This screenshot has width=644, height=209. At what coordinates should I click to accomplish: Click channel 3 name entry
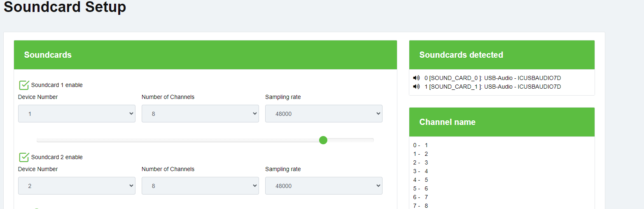click(x=421, y=171)
